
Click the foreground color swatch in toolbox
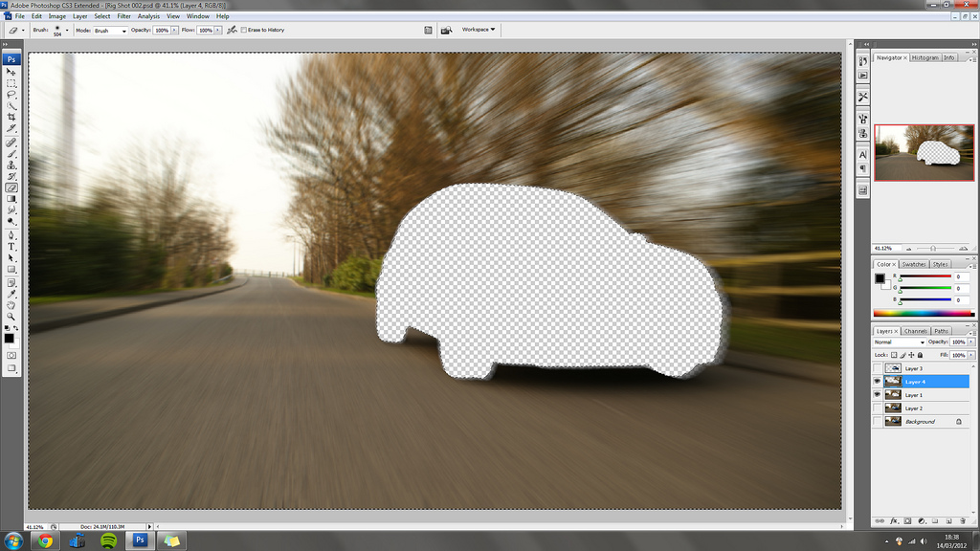9,338
